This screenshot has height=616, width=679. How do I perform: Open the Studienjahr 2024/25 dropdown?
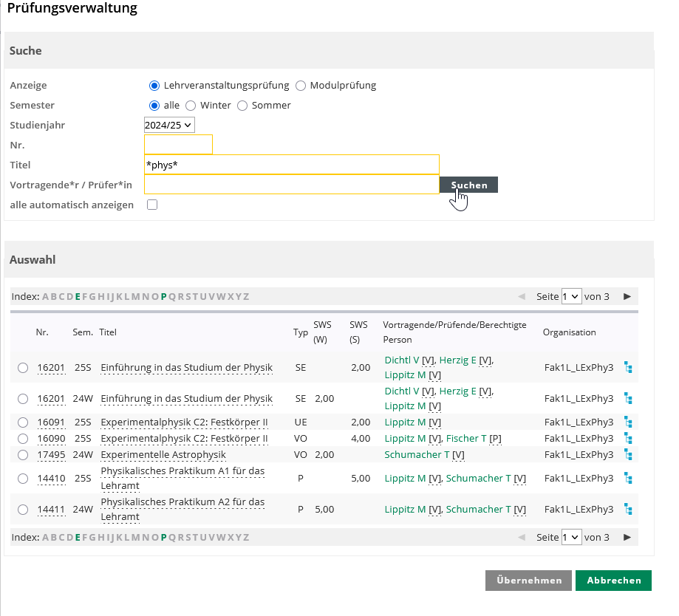(169, 126)
